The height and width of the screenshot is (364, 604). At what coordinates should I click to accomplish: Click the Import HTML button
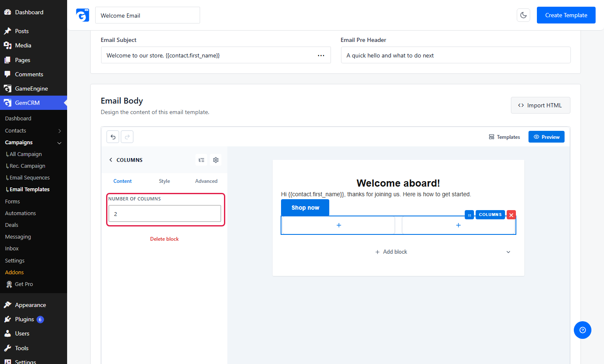pos(540,105)
